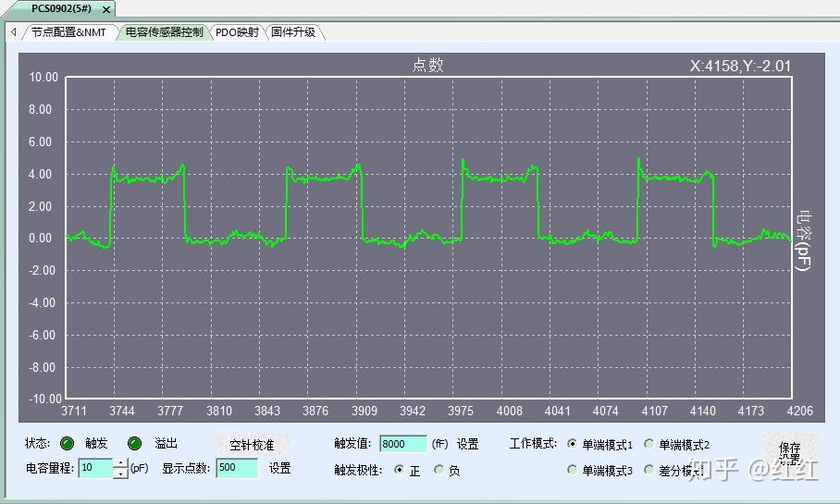This screenshot has height=504, width=840.
Task: Click the 工作模式: label
Action: click(533, 444)
